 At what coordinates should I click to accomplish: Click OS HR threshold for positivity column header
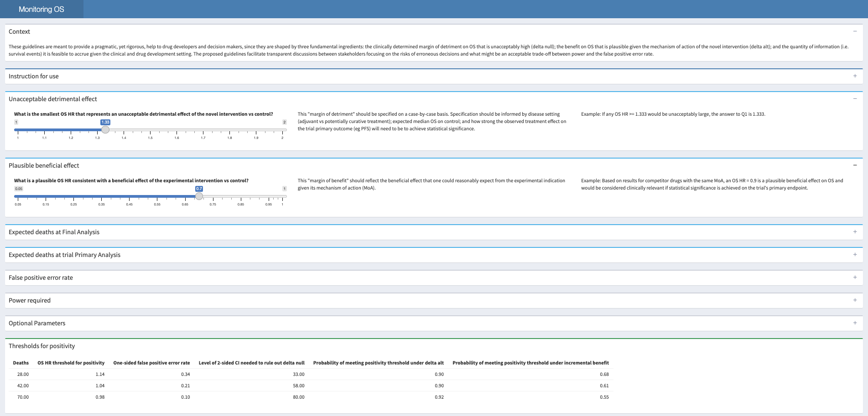(71, 363)
